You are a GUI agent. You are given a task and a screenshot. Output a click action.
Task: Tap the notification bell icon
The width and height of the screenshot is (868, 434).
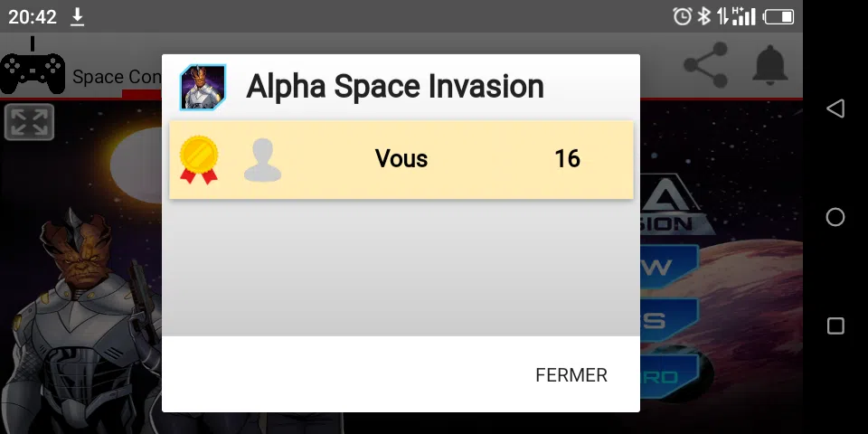[x=769, y=65]
